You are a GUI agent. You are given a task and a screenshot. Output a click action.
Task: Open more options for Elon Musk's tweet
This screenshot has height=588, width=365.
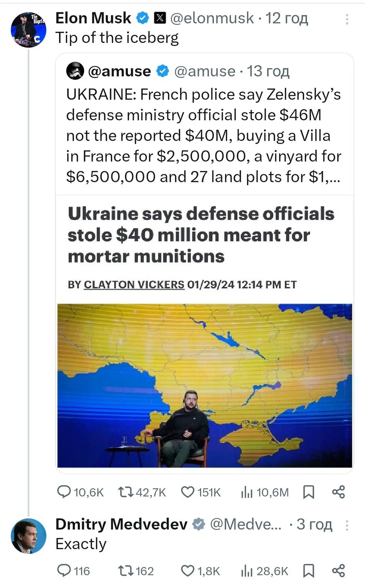[x=347, y=19]
